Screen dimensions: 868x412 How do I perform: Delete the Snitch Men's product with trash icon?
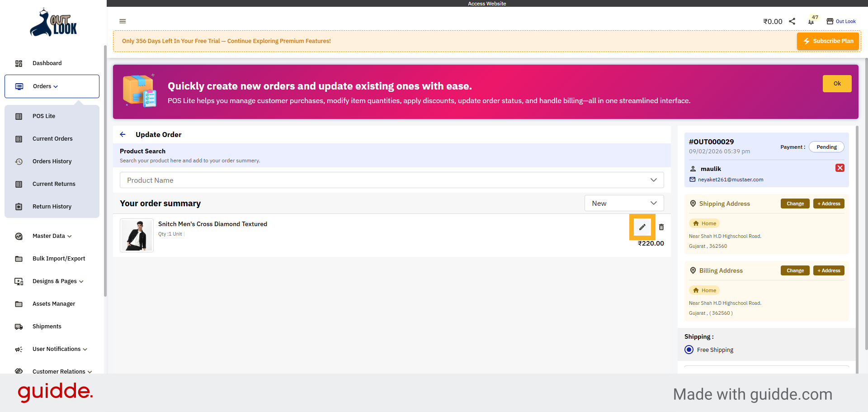(x=661, y=227)
